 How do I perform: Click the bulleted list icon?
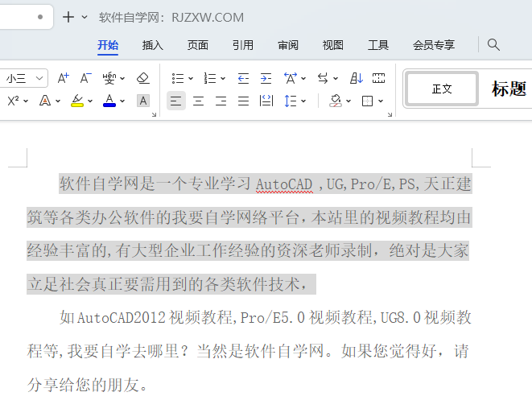[178, 78]
